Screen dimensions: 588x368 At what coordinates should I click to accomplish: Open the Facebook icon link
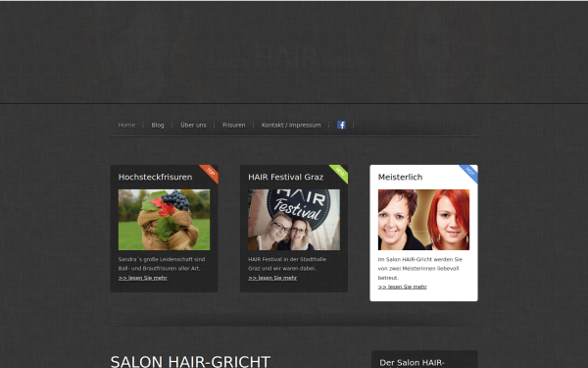(x=341, y=125)
